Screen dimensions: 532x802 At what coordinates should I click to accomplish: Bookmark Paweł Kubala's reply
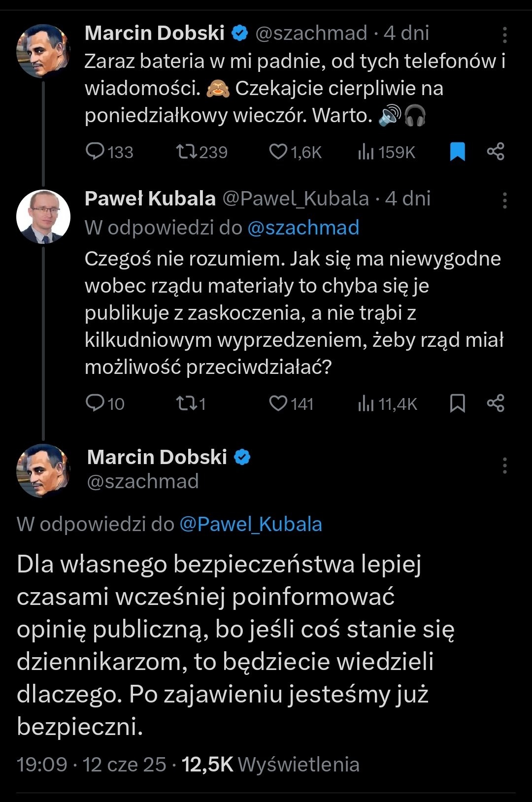(x=457, y=403)
